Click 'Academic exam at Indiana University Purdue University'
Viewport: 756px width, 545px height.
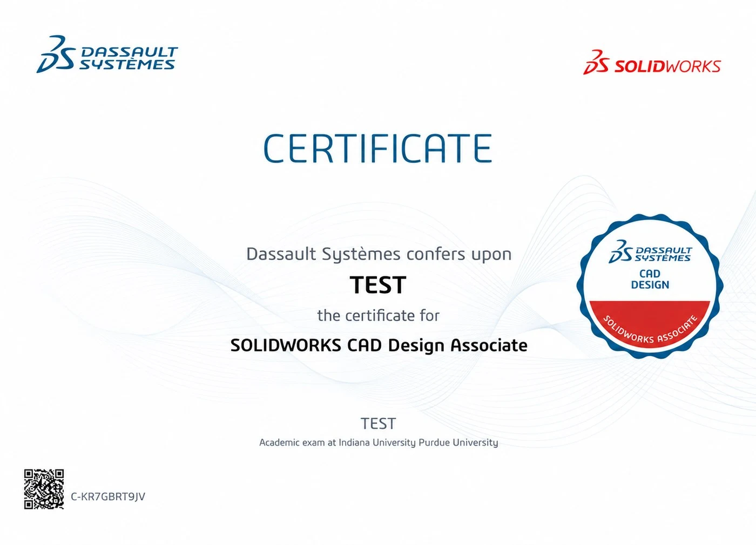pos(379,442)
